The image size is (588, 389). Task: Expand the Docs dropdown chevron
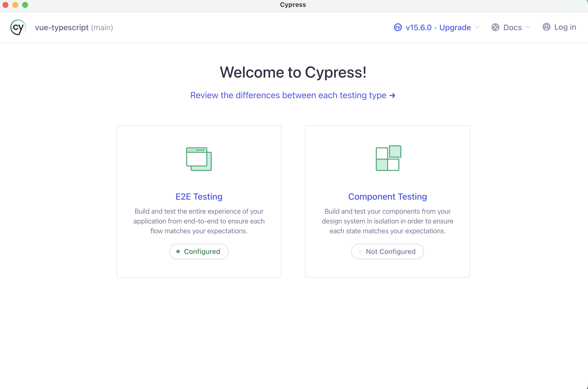coord(528,27)
